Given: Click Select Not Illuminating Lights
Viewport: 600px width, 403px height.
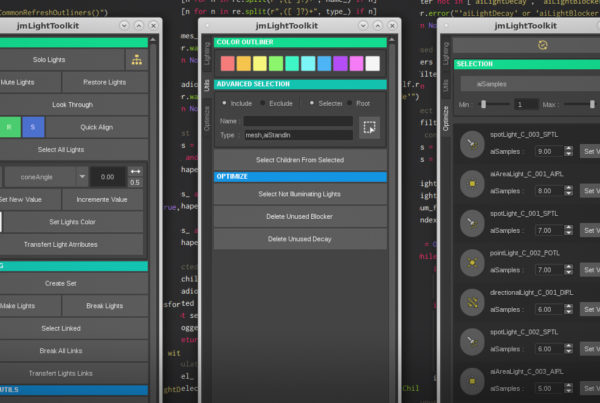Looking at the screenshot, I should (x=300, y=194).
